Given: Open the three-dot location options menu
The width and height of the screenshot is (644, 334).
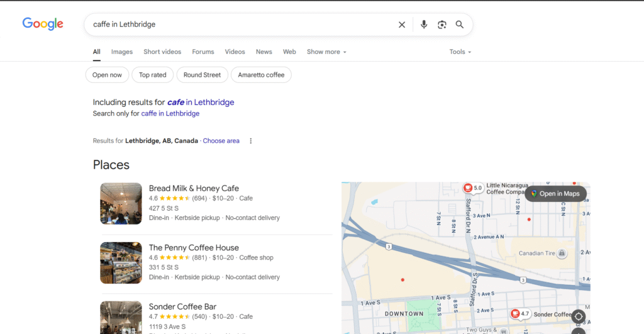Looking at the screenshot, I should coord(250,141).
